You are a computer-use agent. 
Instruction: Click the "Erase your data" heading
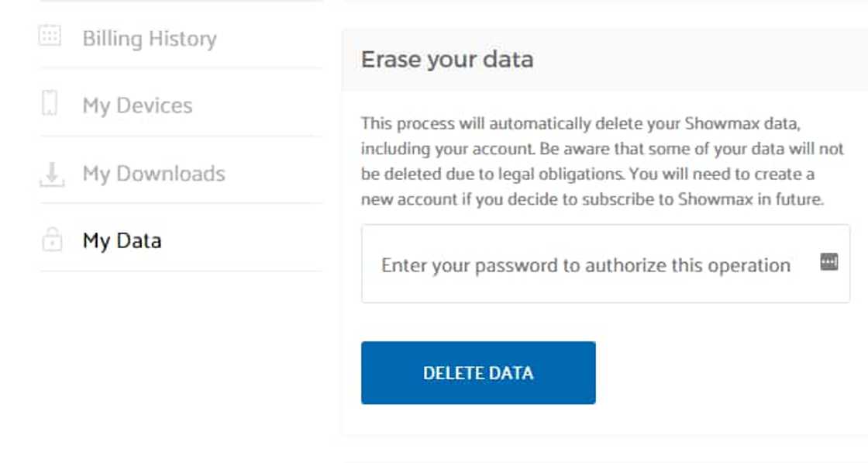tap(447, 60)
